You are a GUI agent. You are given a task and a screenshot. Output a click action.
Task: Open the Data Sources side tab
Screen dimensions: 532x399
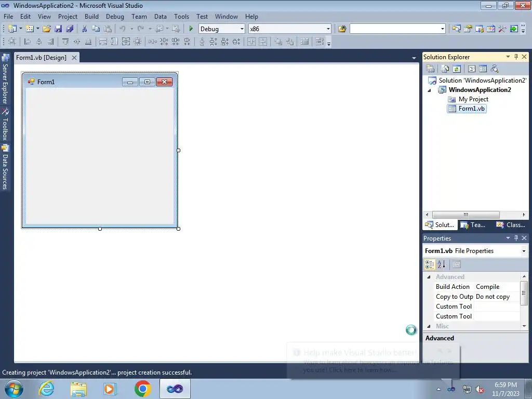(5, 167)
